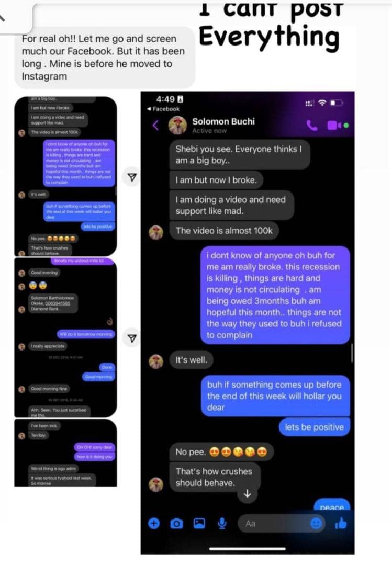Open bottom thumbnail with 'I've been sick'
Image resolution: width=392 pixels, height=565 pixels.
tap(65, 453)
